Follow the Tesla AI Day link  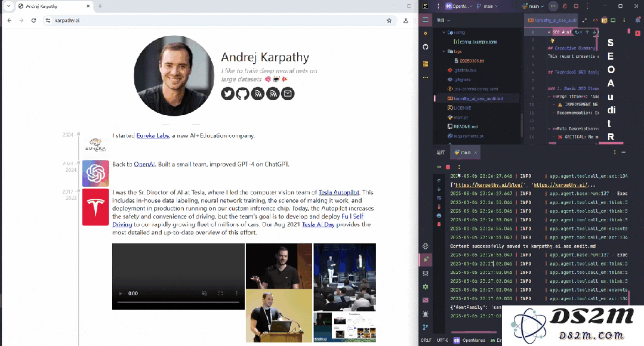coord(318,224)
